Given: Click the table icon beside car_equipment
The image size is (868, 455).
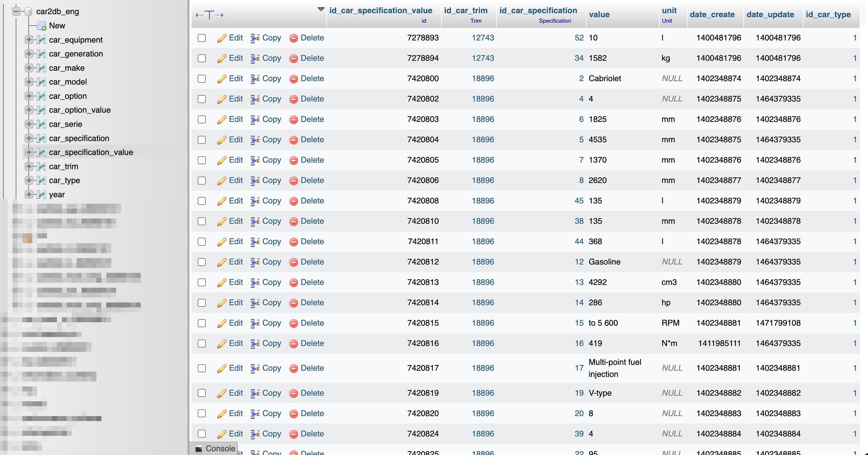Looking at the screenshot, I should pyautogui.click(x=41, y=40).
